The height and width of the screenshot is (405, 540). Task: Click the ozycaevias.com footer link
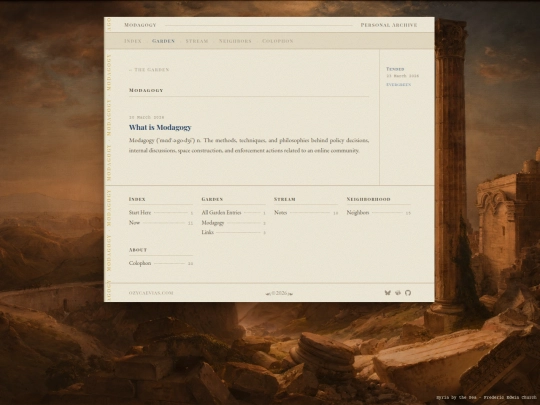tap(151, 293)
